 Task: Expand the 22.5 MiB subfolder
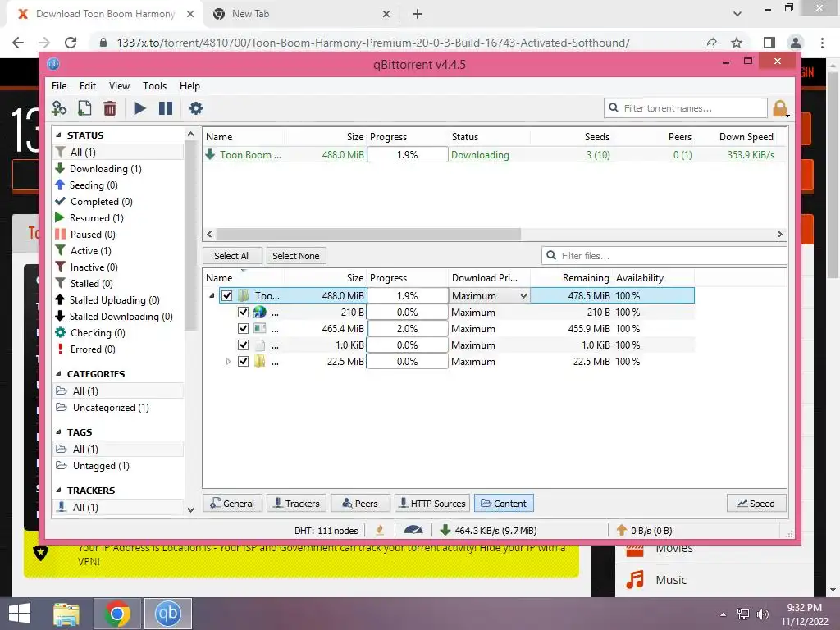(228, 362)
